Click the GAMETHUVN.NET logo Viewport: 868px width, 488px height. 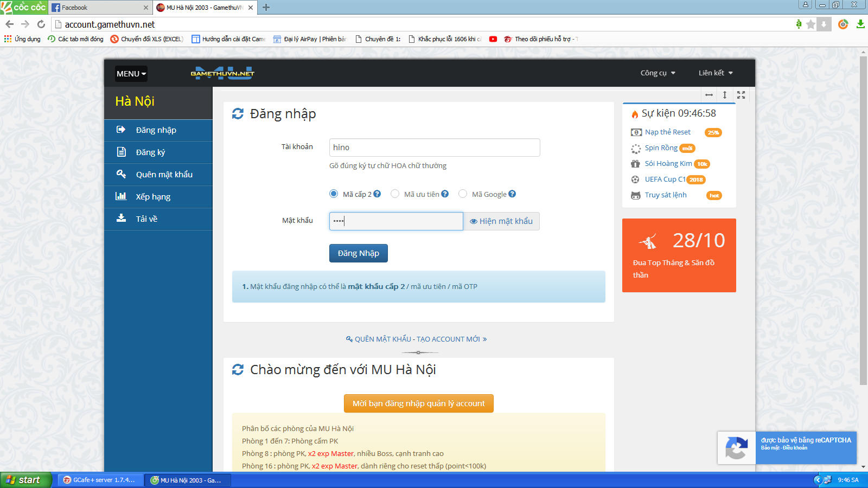click(222, 73)
